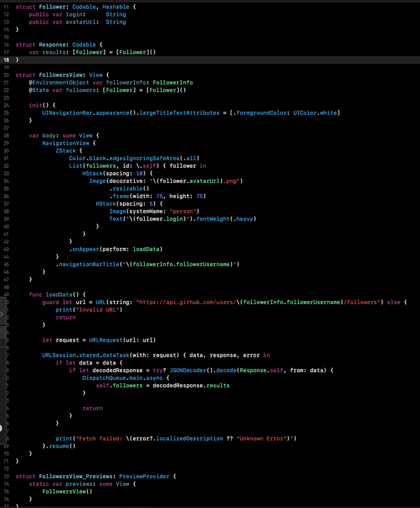420x508 pixels.
Task: Click the 'https://api.github.com/users/' string
Action: pos(186,302)
